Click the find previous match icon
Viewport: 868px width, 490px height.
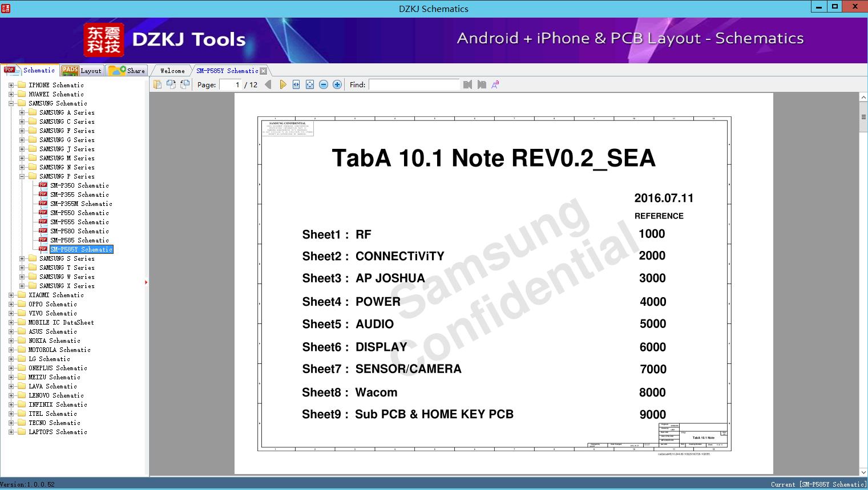[x=468, y=84]
